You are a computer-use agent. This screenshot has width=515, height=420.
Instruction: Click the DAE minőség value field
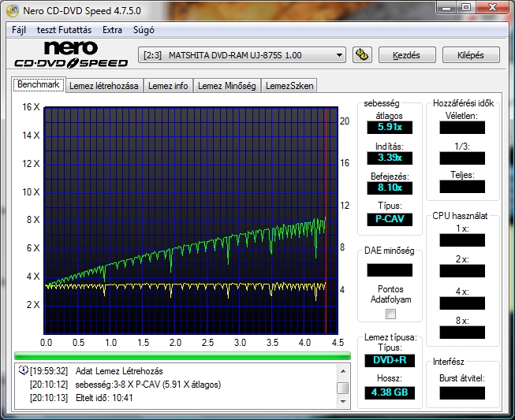[x=390, y=270]
